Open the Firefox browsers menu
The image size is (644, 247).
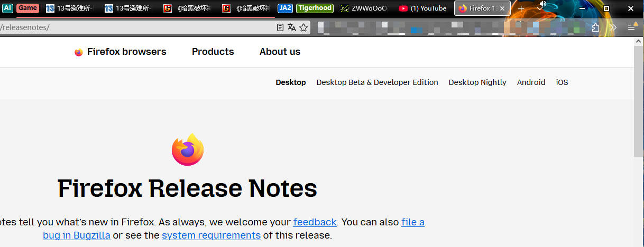pyautogui.click(x=127, y=52)
